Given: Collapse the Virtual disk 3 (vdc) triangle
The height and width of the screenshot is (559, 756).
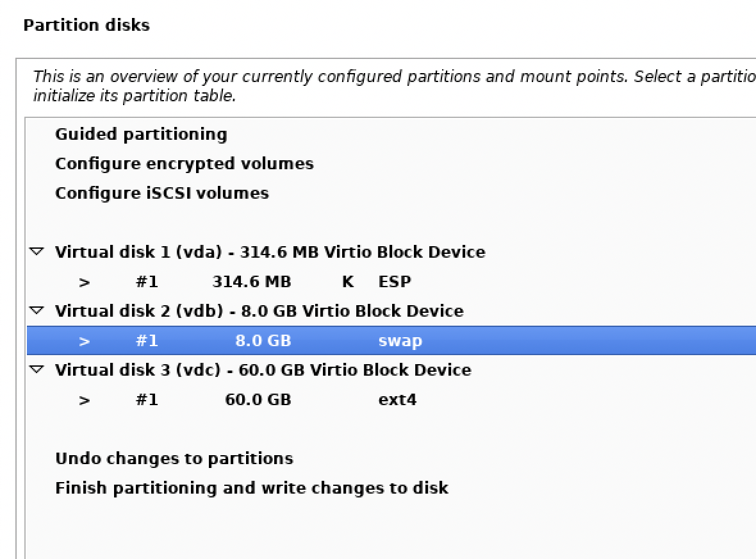Looking at the screenshot, I should pos(38,370).
